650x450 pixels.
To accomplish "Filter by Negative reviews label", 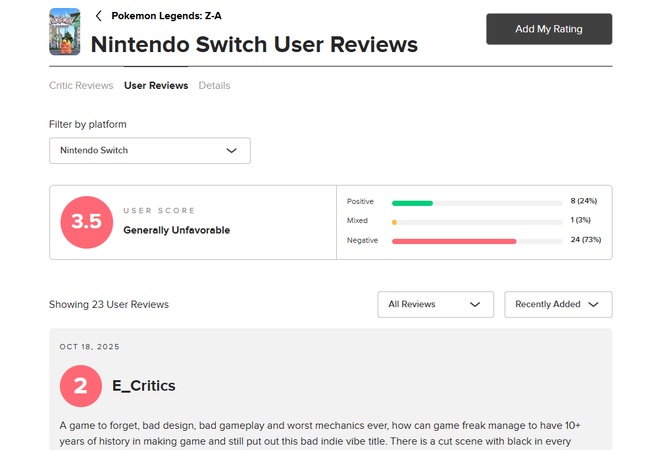I will [362, 241].
